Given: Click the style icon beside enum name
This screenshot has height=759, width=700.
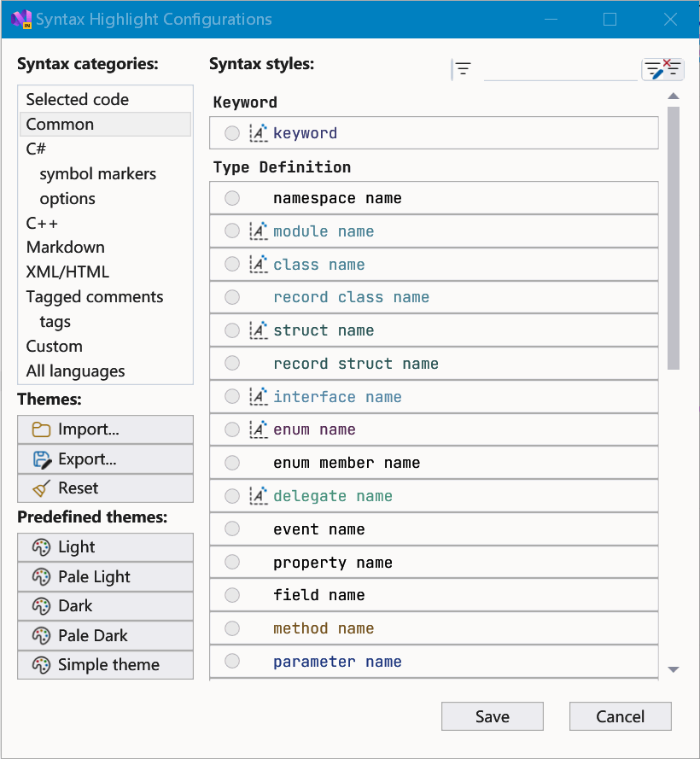Looking at the screenshot, I should 258,429.
